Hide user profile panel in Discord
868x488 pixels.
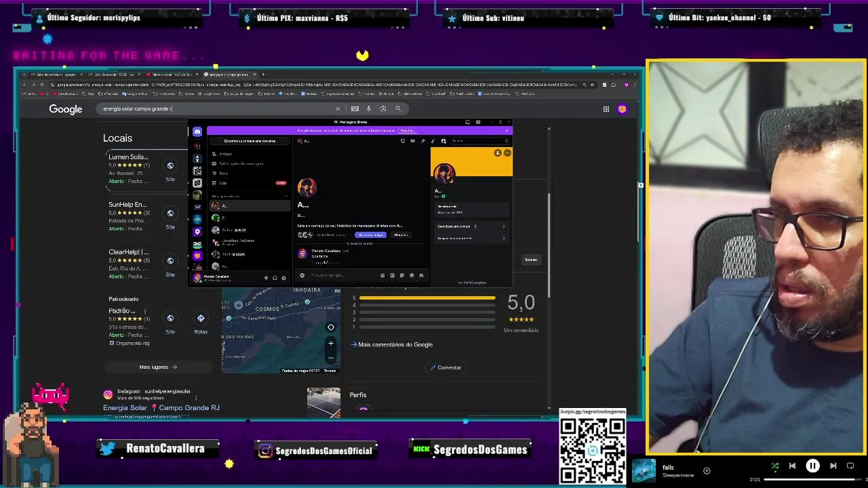443,141
